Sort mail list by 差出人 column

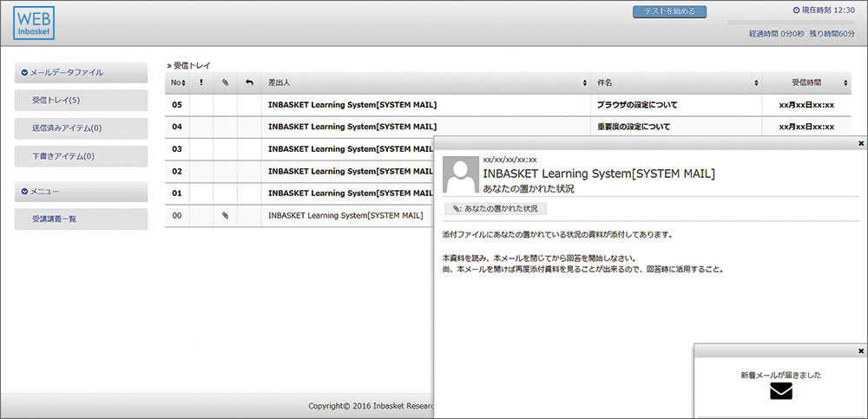(x=425, y=82)
